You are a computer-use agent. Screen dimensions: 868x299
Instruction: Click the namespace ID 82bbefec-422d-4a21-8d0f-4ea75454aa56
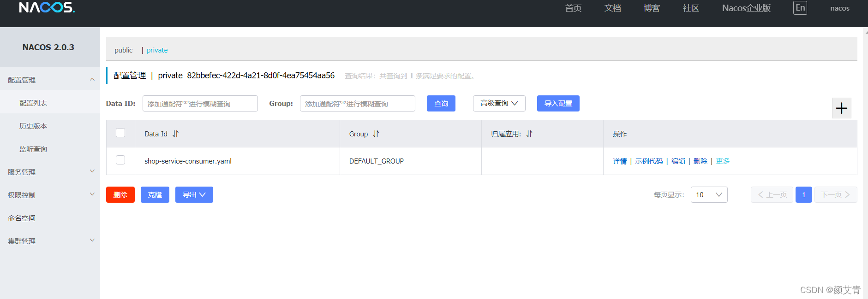point(261,76)
